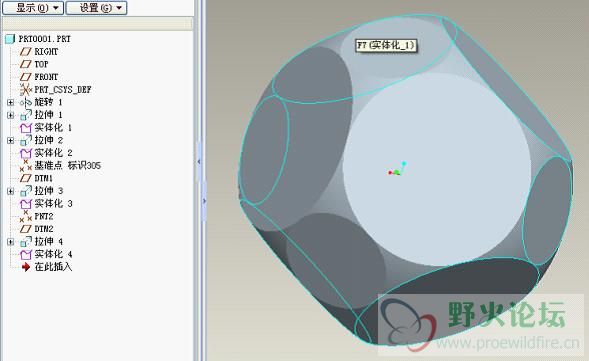Select the DTM1 datum plane item

coord(44,178)
